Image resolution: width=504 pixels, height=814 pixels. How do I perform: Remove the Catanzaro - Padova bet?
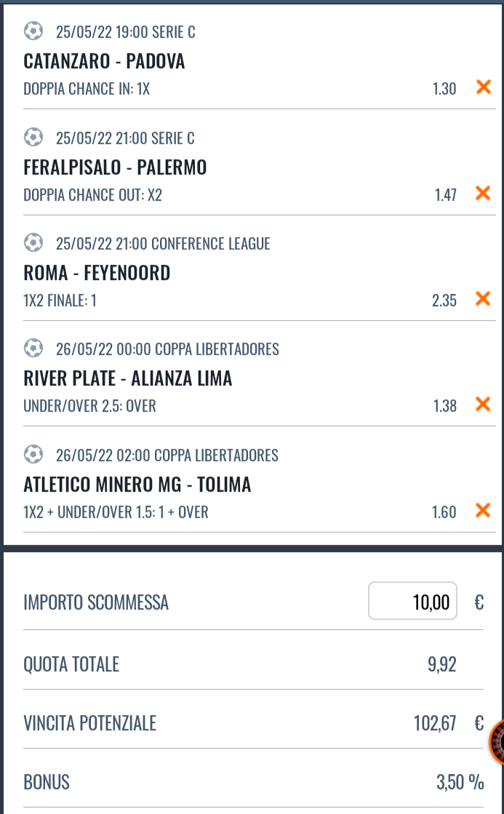[x=482, y=88]
